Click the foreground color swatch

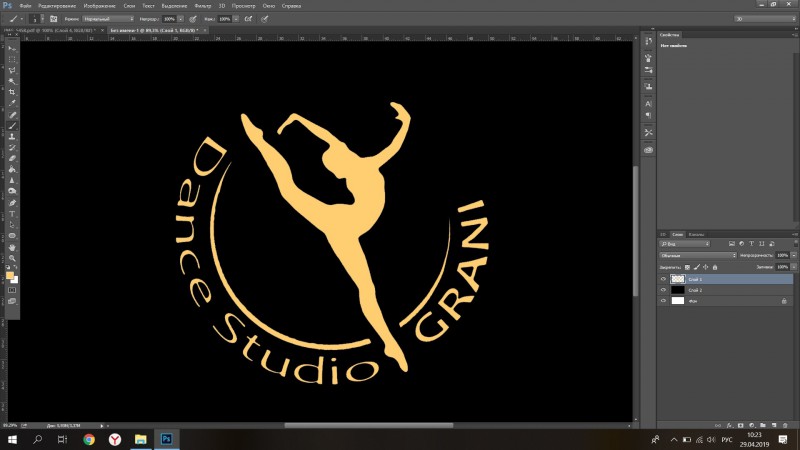pyautogui.click(x=10, y=276)
